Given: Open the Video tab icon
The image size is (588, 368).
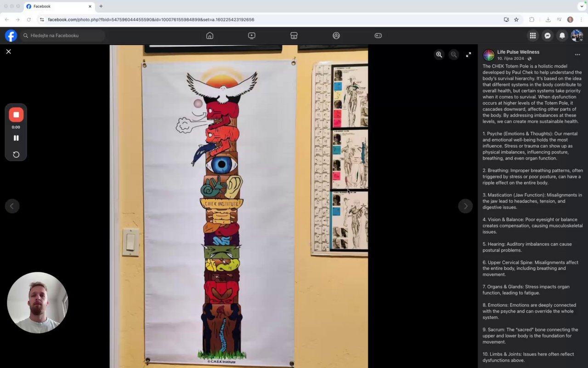Looking at the screenshot, I should (x=252, y=35).
